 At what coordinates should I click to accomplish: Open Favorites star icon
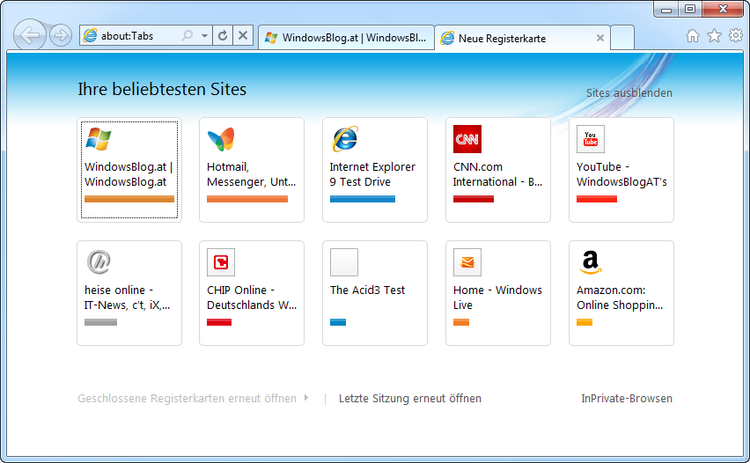[x=714, y=36]
